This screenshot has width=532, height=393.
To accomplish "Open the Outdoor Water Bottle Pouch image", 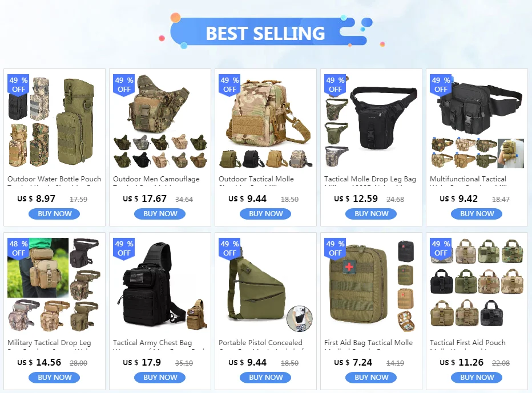I will point(54,121).
